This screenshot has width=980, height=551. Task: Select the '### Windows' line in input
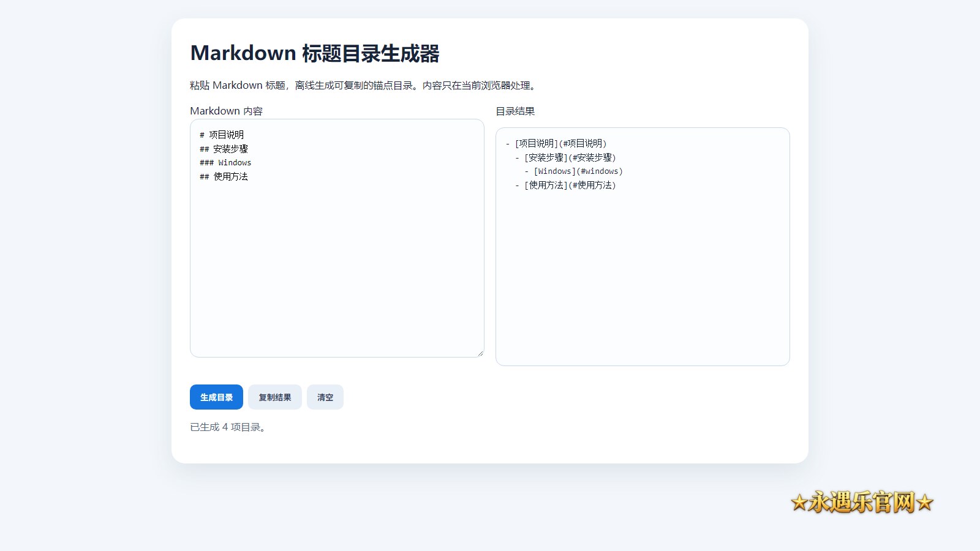225,163
